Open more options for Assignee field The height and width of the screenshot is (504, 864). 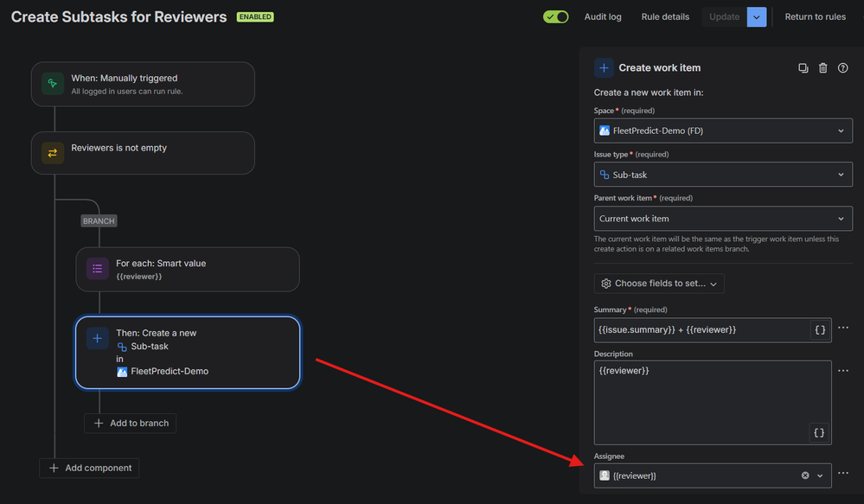[843, 473]
